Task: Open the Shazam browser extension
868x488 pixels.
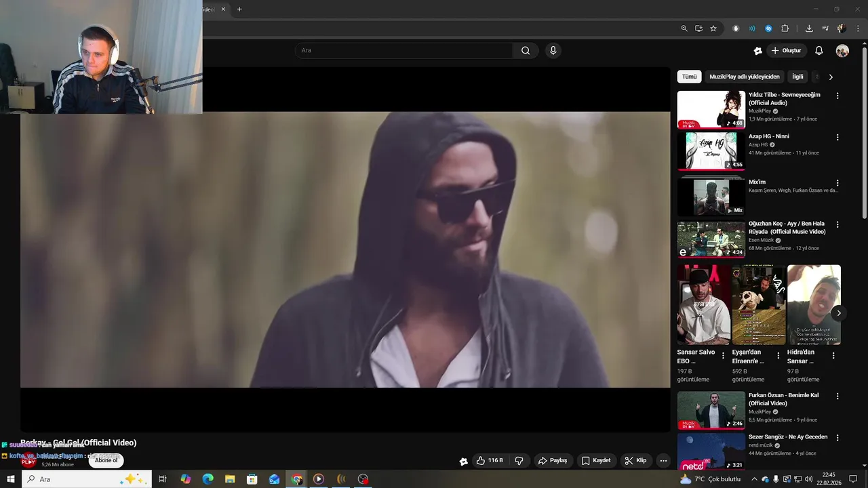Action: 768,28
